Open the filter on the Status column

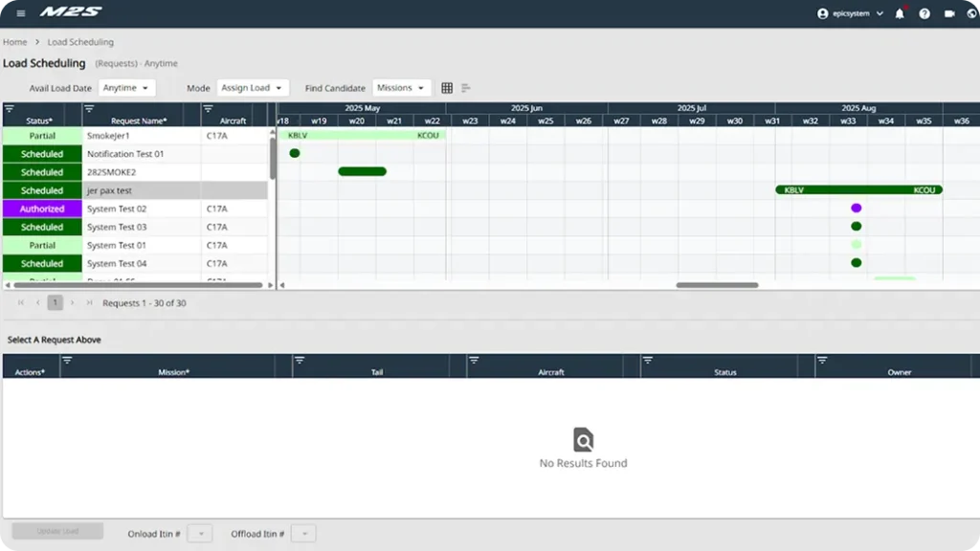point(10,107)
